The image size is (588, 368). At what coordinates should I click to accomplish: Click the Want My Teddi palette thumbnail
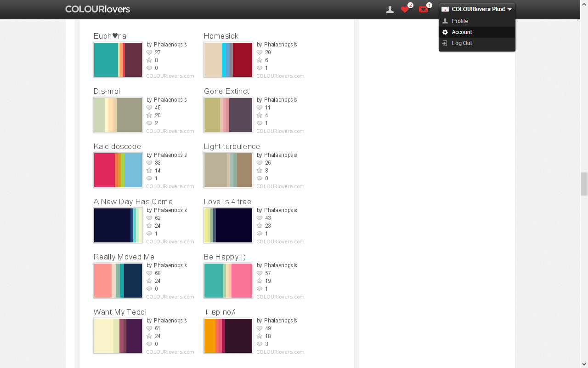tap(118, 336)
